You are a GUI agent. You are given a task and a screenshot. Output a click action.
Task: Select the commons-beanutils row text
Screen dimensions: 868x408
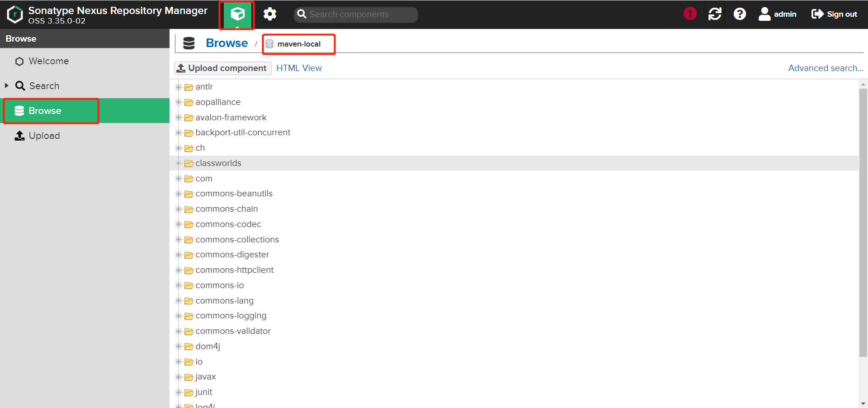pos(234,193)
